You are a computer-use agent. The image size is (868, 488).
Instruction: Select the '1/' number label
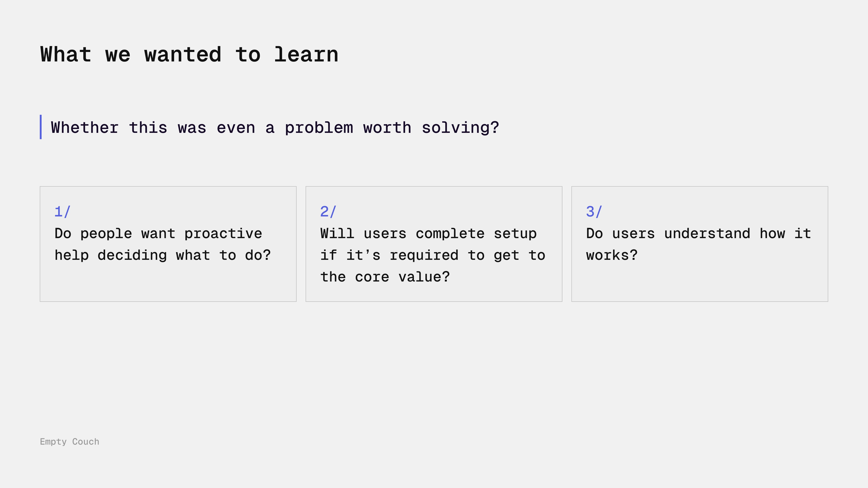(x=62, y=212)
